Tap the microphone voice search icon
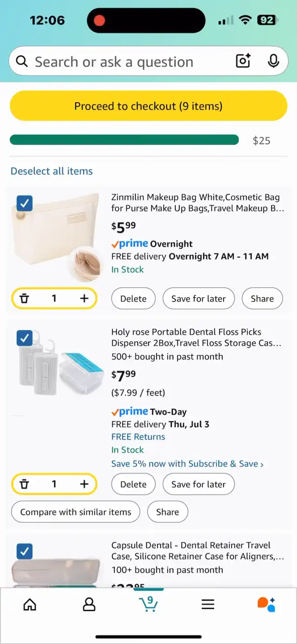 point(273,61)
